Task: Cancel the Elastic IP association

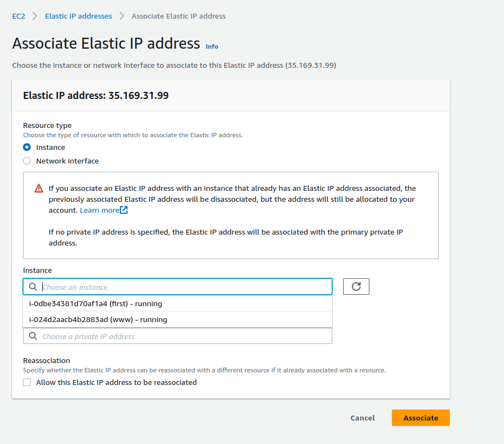Action: coord(362,417)
